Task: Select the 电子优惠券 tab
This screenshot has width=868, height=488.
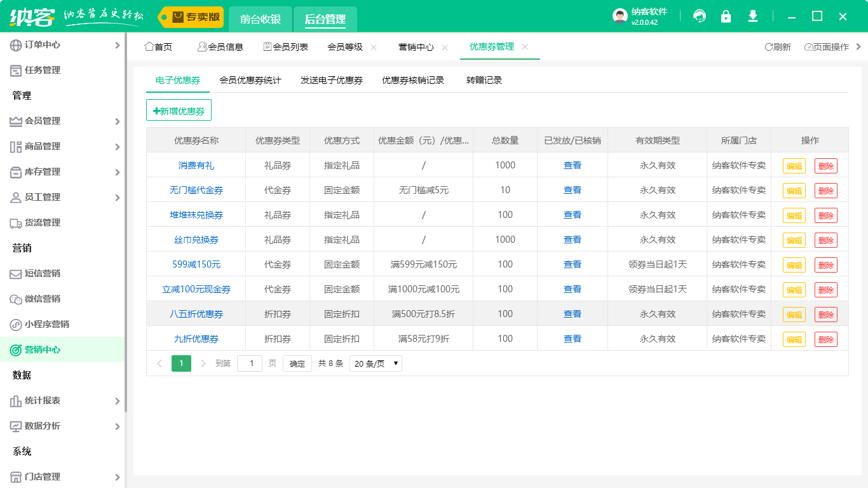Action: [x=178, y=80]
